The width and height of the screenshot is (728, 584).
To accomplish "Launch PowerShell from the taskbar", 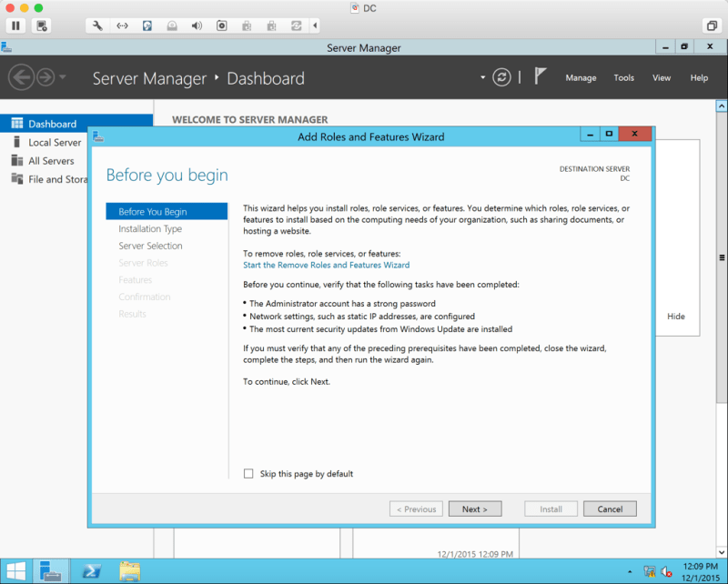I will pos(91,571).
